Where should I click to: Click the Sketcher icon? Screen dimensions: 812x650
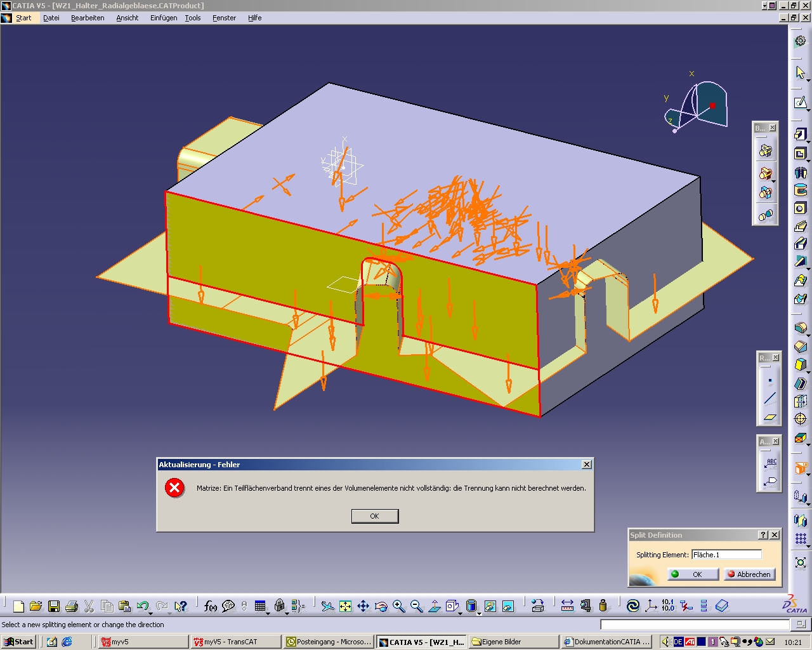801,103
